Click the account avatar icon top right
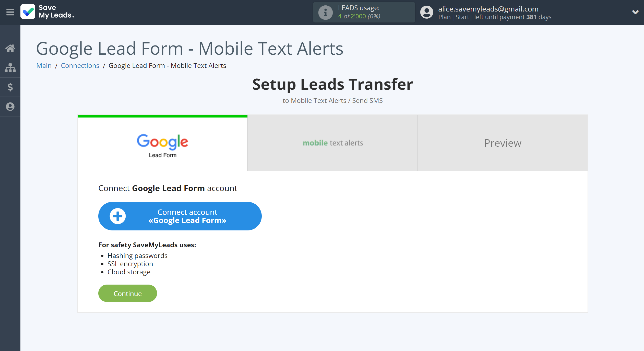Viewport: 644px width, 351px height. (x=426, y=12)
